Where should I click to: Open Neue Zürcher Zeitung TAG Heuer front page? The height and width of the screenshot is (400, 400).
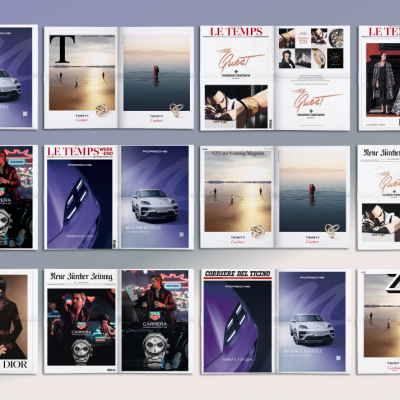(81, 321)
